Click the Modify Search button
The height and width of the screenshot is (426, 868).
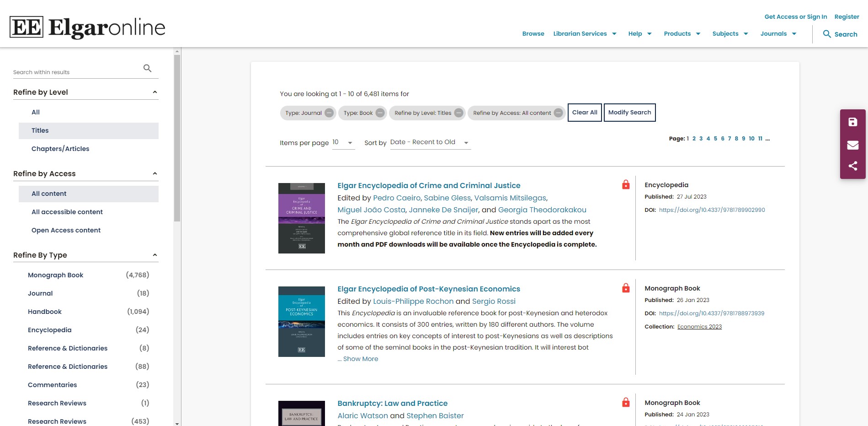point(629,113)
